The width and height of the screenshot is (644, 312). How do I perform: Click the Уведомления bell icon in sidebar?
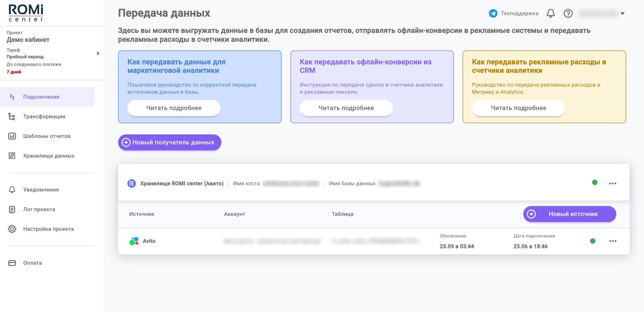click(x=12, y=189)
